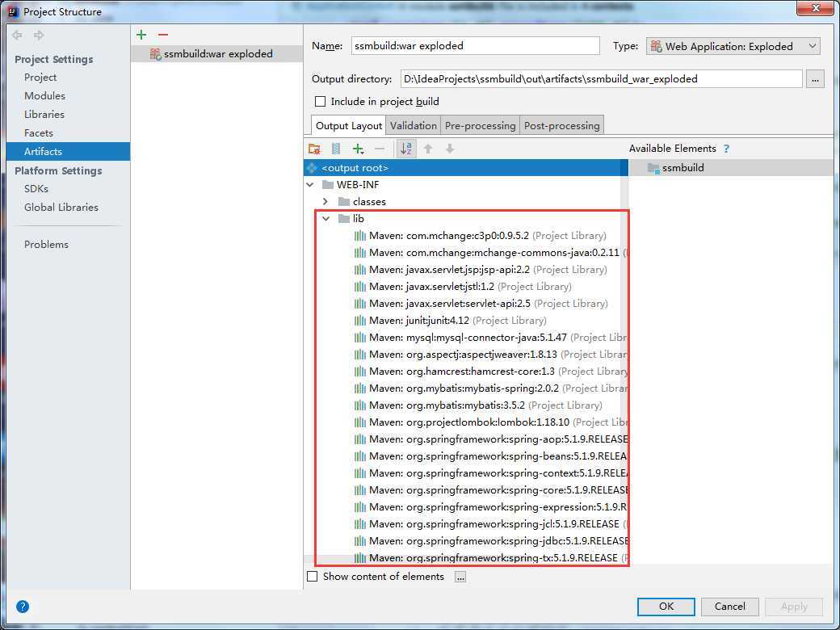Click library icon of c3p0:0.9.5.2 entry
840x630 pixels.
point(360,236)
